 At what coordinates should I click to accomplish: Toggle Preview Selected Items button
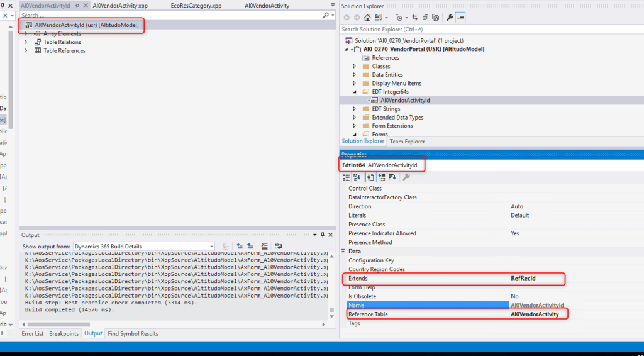click(x=460, y=18)
